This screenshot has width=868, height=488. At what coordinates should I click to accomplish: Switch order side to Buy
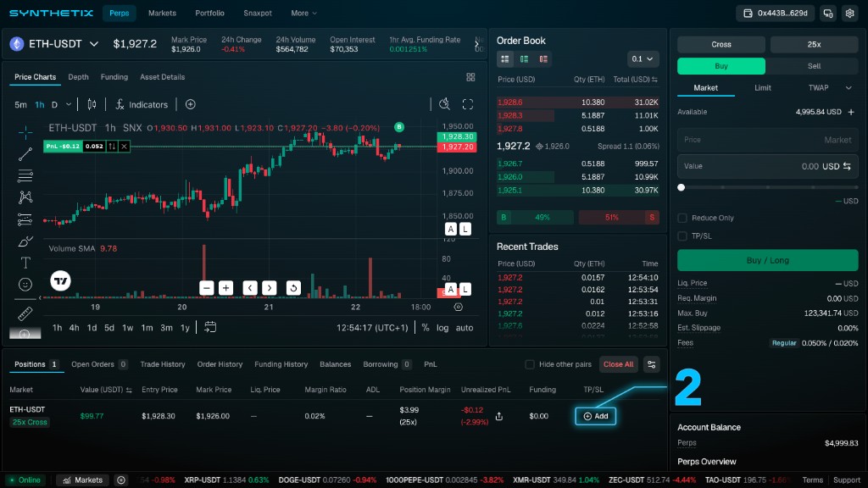(x=721, y=66)
